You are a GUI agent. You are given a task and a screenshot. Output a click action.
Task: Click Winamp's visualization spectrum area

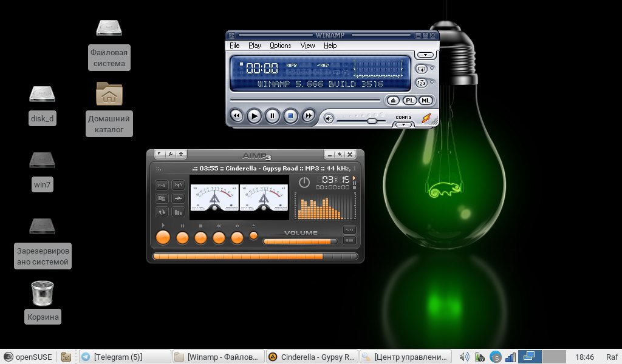[x=378, y=69]
